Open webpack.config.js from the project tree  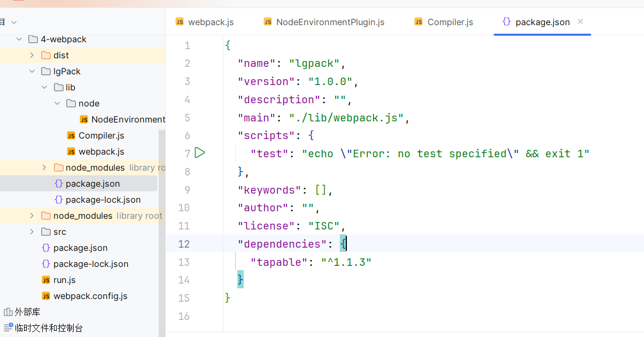click(90, 296)
